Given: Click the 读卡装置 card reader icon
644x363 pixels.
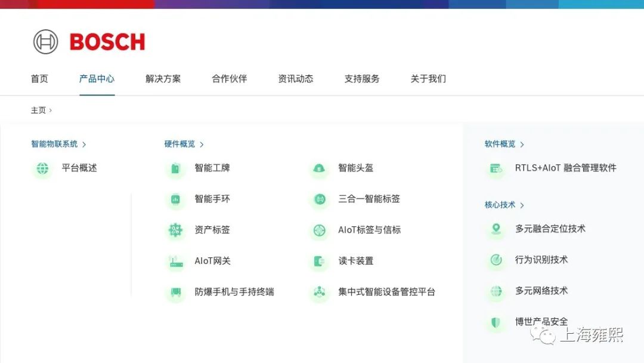Looking at the screenshot, I should pos(319,262).
